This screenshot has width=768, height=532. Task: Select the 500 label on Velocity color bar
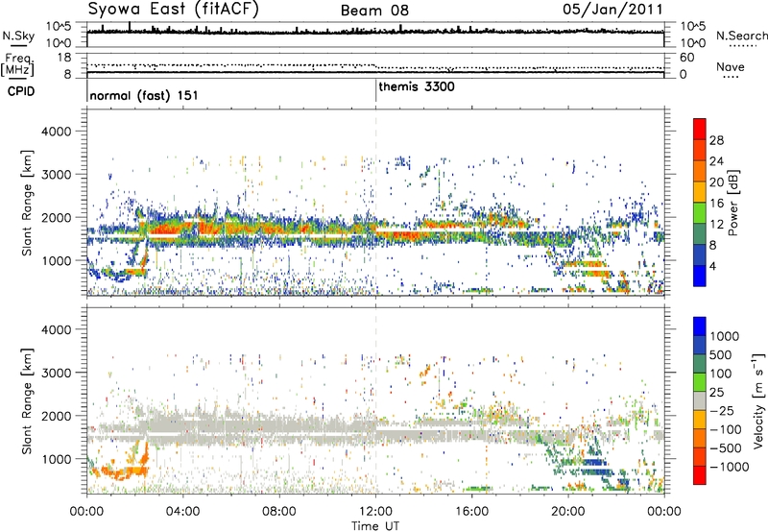point(721,354)
